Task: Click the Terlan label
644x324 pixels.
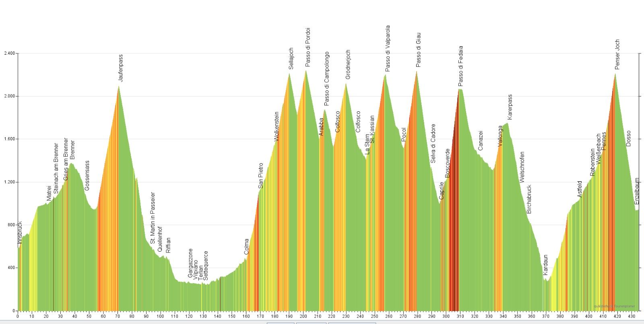Action: click(x=201, y=272)
